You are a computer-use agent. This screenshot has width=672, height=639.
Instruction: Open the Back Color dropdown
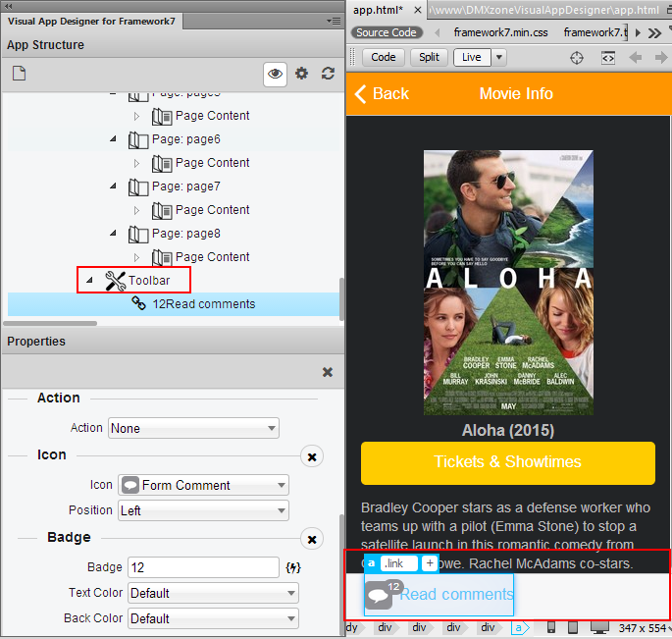213,618
